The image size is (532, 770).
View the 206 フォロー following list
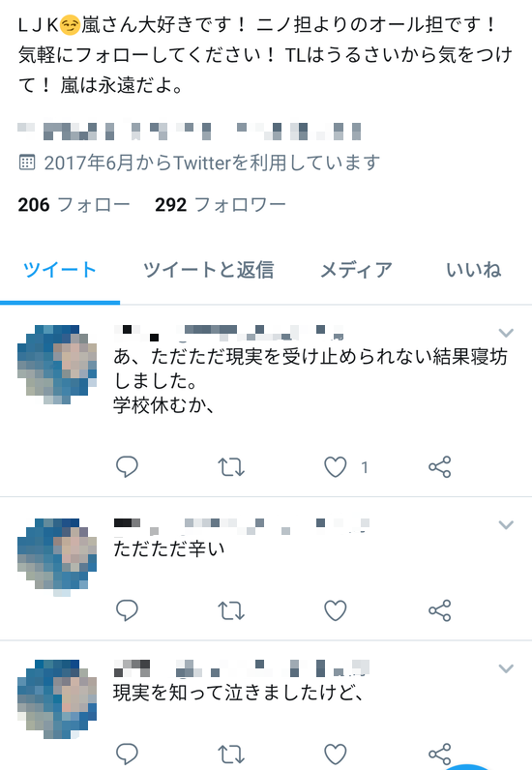[74, 205]
